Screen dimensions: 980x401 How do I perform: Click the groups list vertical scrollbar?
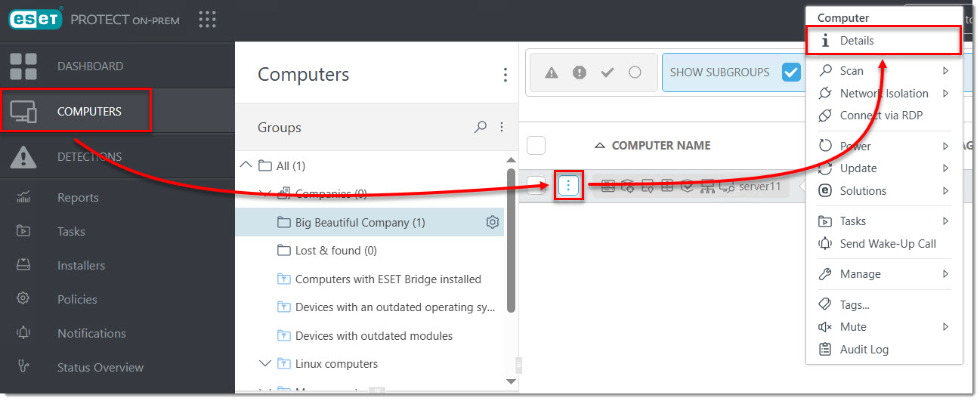click(x=512, y=242)
